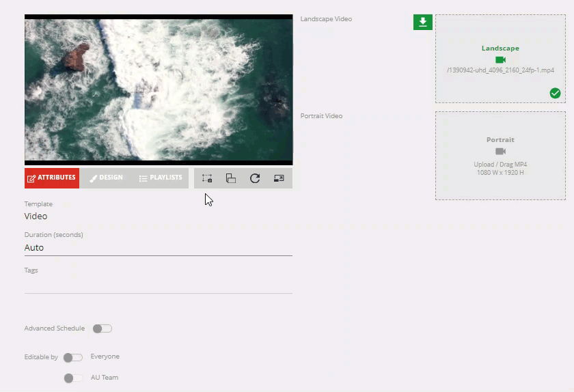Image resolution: width=574 pixels, height=392 pixels.
Task: Click the Editable by label
Action: (41, 357)
